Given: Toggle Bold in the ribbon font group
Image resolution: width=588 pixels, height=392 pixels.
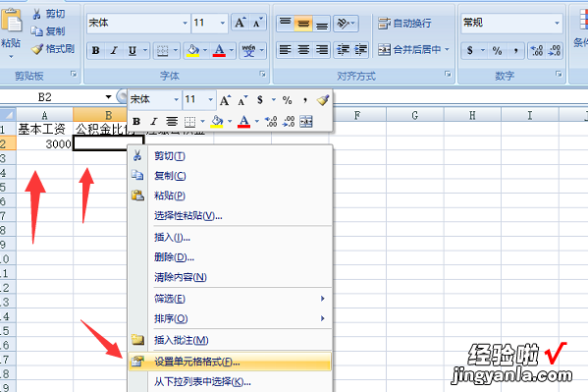Looking at the screenshot, I should pos(95,51).
